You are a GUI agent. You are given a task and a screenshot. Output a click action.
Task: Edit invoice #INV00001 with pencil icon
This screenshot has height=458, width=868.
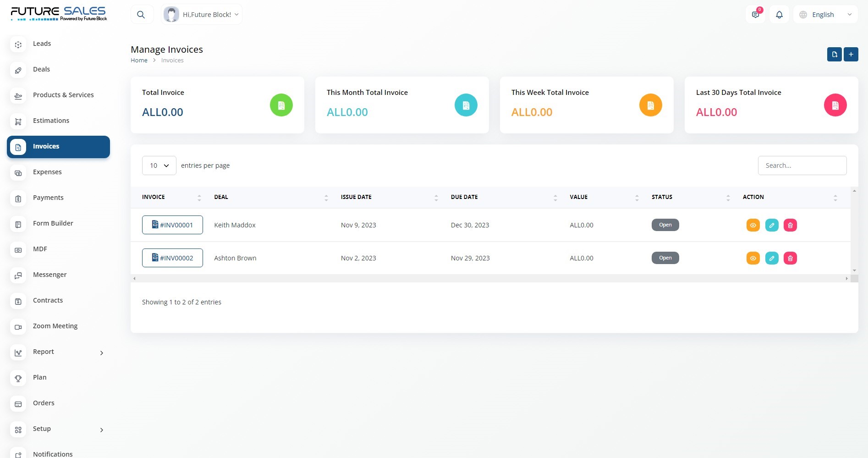click(772, 225)
